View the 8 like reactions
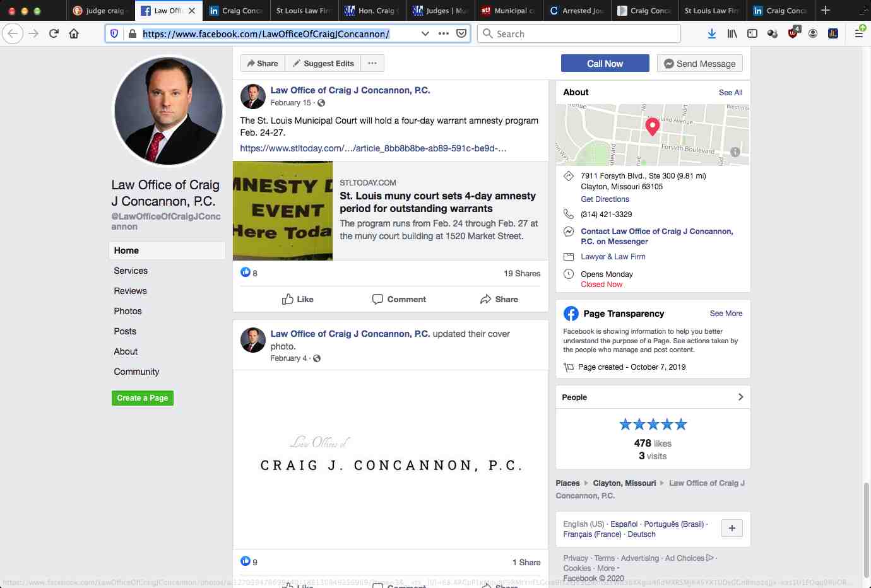Screen dimensions: 871x588 coord(249,273)
